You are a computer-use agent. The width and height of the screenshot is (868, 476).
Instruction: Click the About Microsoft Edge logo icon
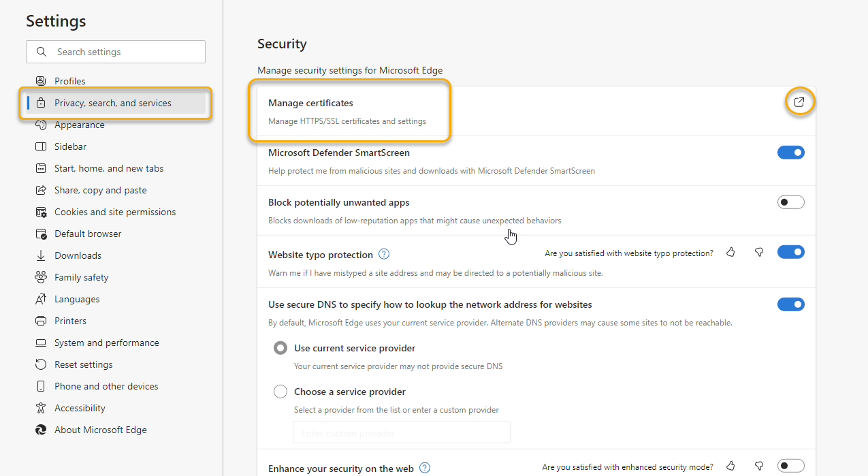pyautogui.click(x=41, y=430)
